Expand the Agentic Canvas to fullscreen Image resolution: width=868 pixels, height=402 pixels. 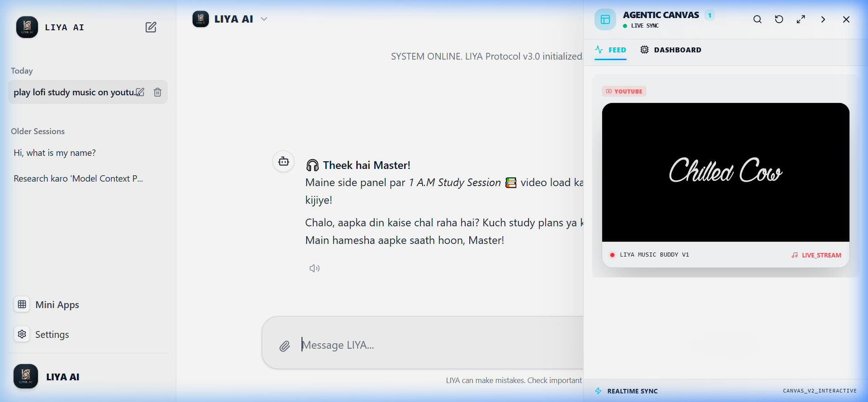[x=801, y=19]
